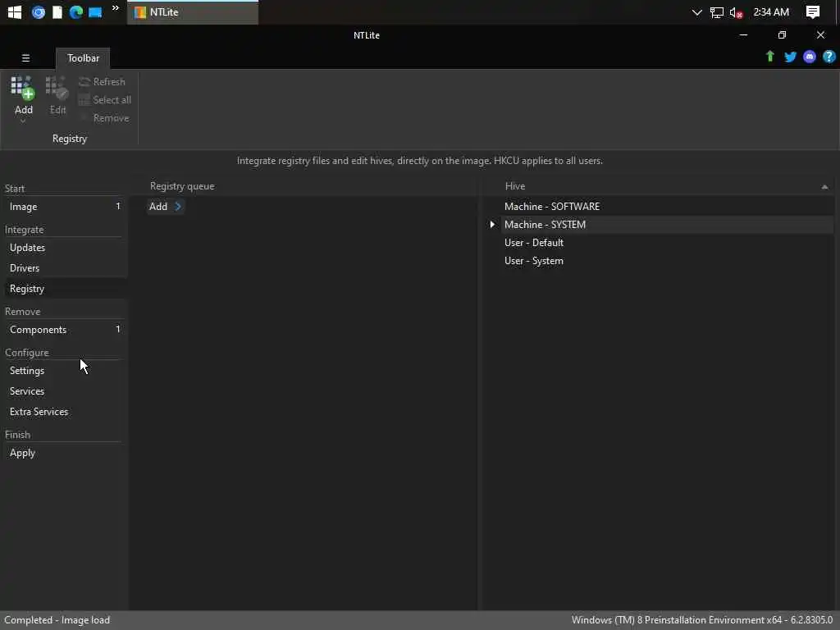Open the Windows Start button

pyautogui.click(x=15, y=11)
